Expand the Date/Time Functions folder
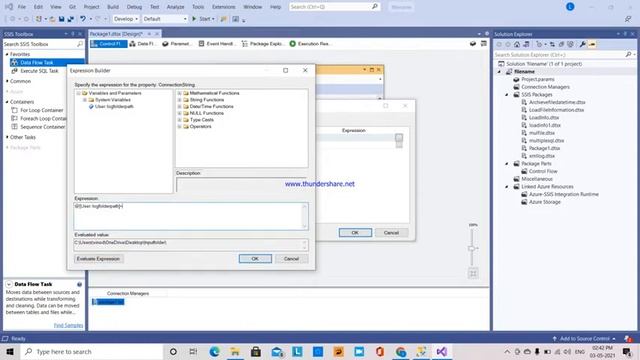The width and height of the screenshot is (640, 360). 179,107
